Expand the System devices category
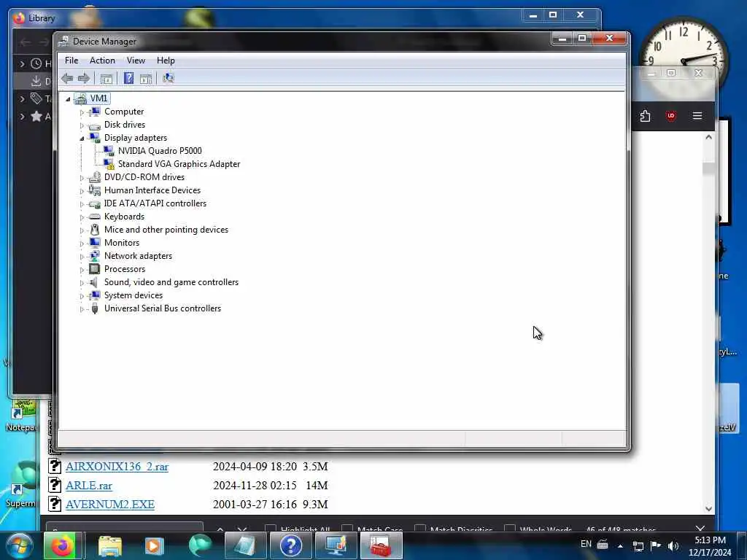Image resolution: width=747 pixels, height=560 pixels. (82, 296)
